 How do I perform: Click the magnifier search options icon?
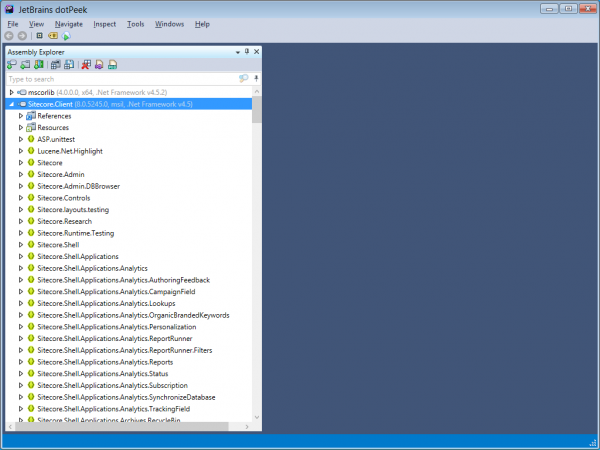click(243, 78)
